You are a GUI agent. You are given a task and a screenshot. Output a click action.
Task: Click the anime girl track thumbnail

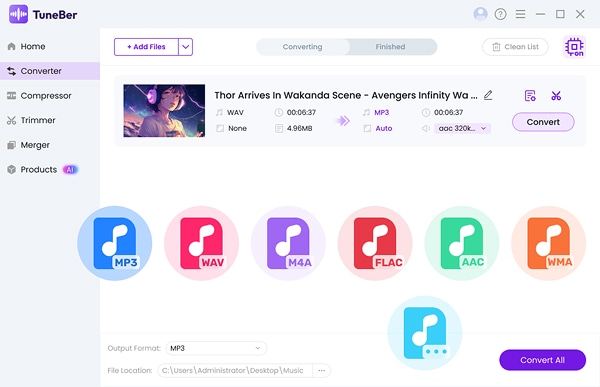pos(164,111)
